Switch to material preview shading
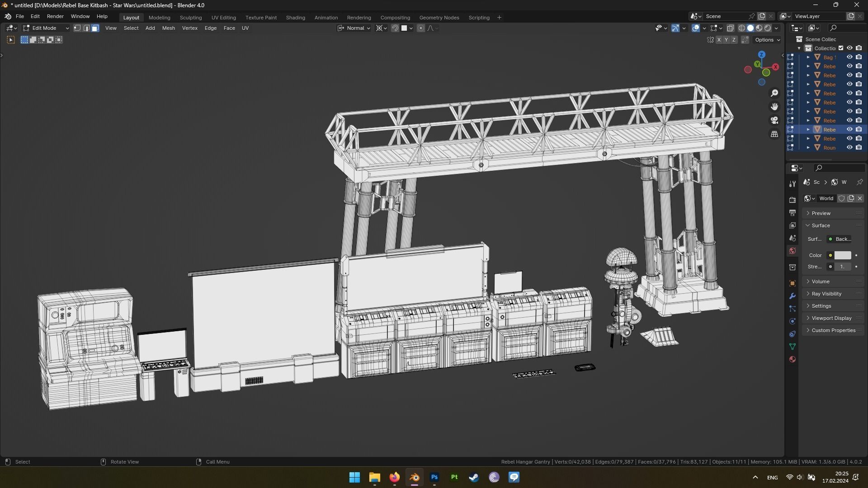 click(x=759, y=28)
